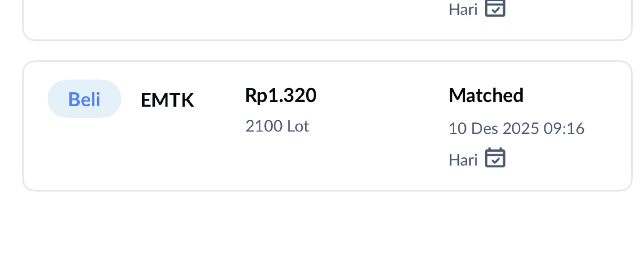Click the Matched order status

coord(486,96)
